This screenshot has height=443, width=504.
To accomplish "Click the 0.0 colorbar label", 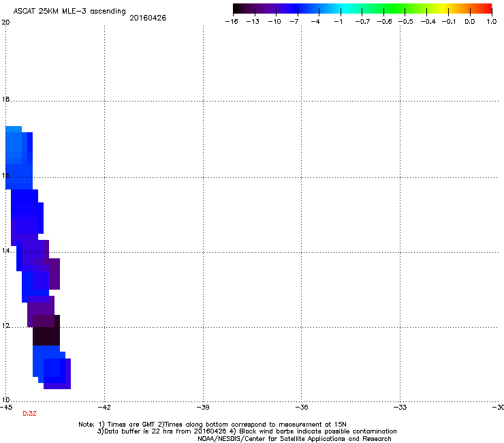I will point(470,22).
